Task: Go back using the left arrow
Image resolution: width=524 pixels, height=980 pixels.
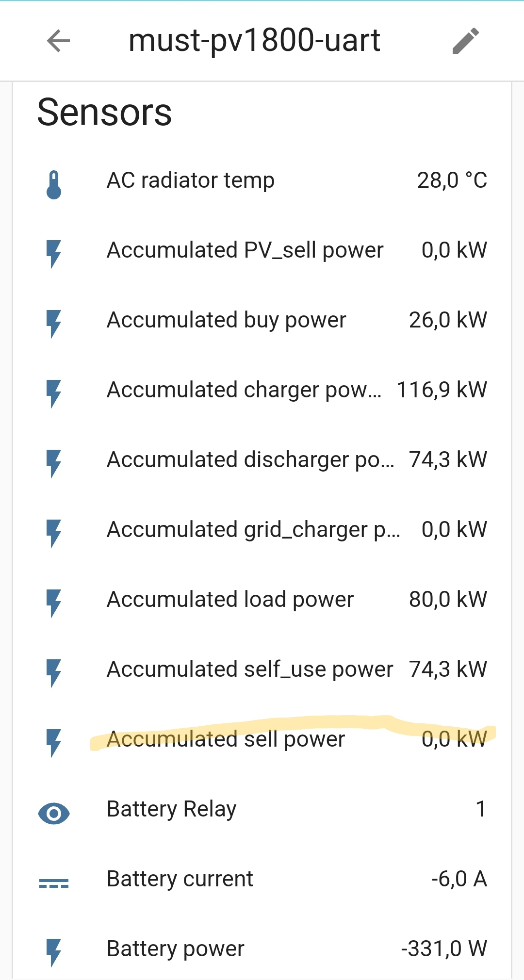Action: 59,41
